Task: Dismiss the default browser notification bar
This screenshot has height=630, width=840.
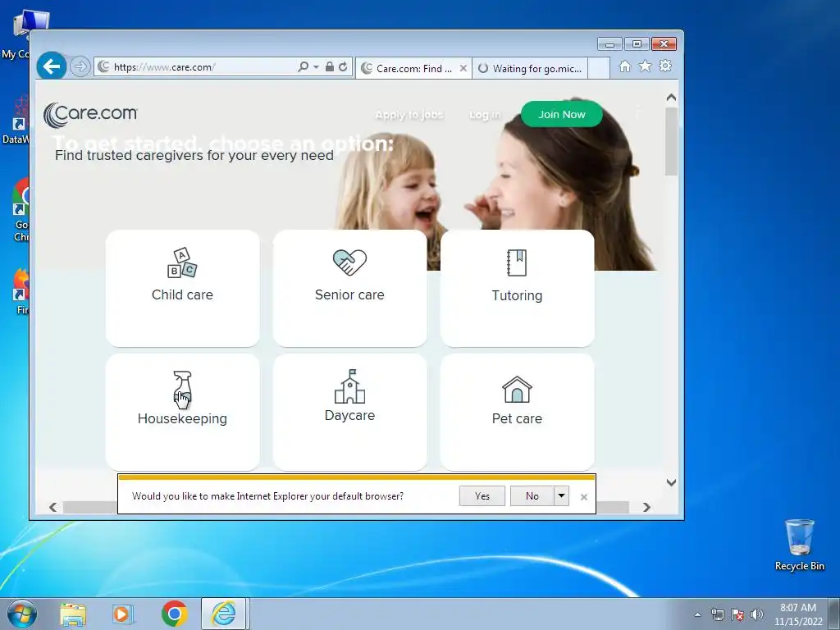Action: click(x=584, y=497)
